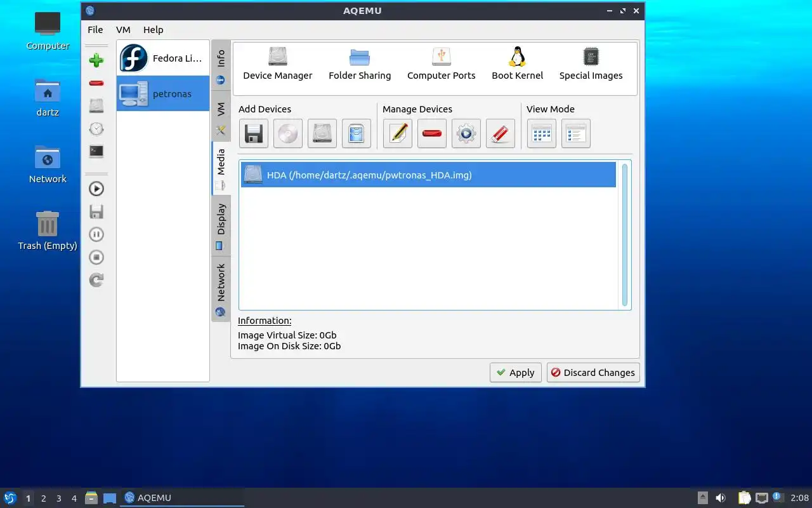
Task: Save the VM state with the floppy icon
Action: tap(96, 211)
